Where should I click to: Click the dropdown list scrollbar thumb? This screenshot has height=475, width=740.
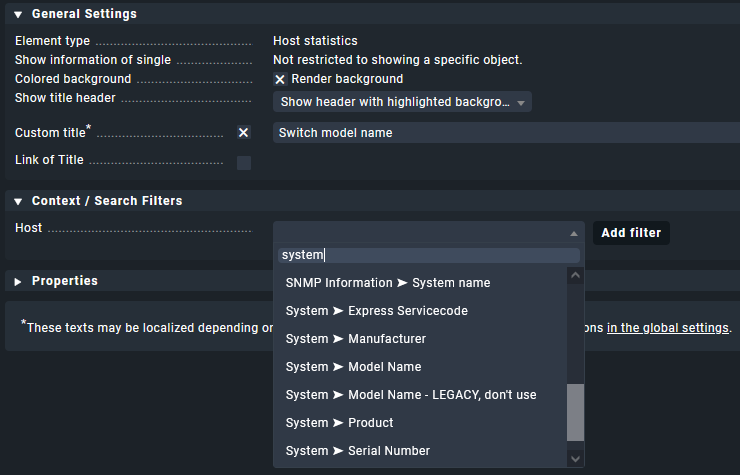[x=575, y=411]
